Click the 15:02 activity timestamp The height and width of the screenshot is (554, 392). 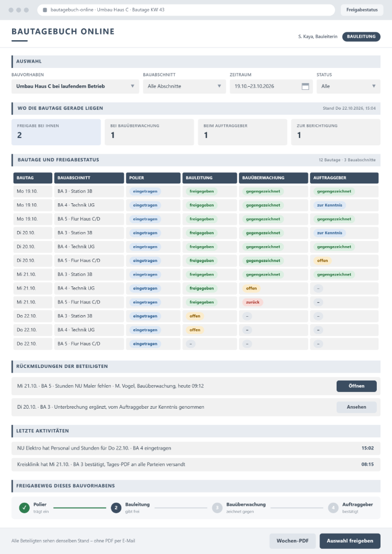367,448
